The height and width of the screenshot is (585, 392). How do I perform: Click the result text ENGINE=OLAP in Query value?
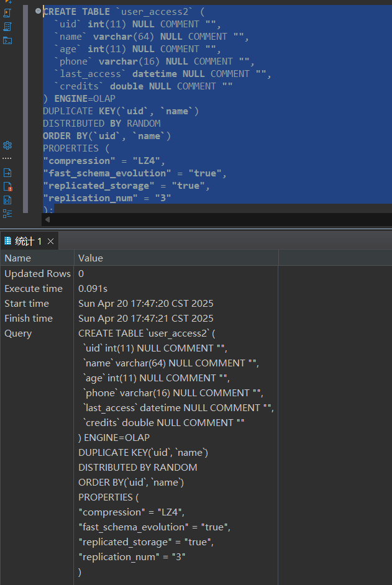point(117,438)
